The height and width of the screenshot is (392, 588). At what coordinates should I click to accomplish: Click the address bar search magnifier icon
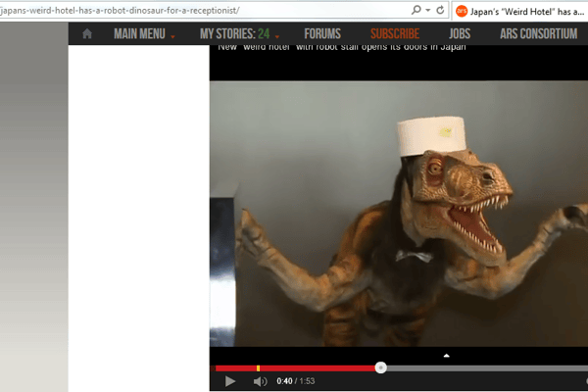point(416,10)
